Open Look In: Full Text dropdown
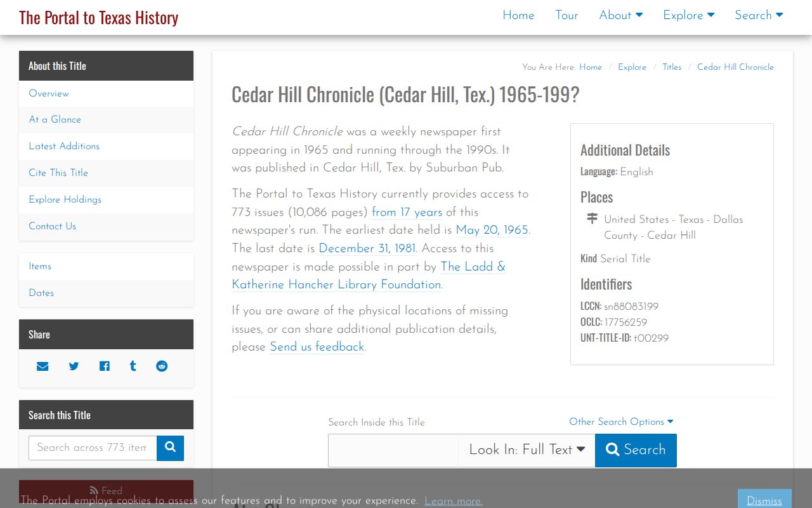The image size is (812, 508). pyautogui.click(x=527, y=450)
